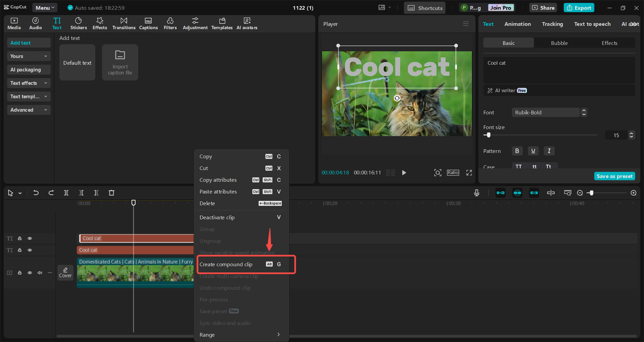Toggle visibility of the top text track
The width and height of the screenshot is (644, 342).
tap(30, 238)
